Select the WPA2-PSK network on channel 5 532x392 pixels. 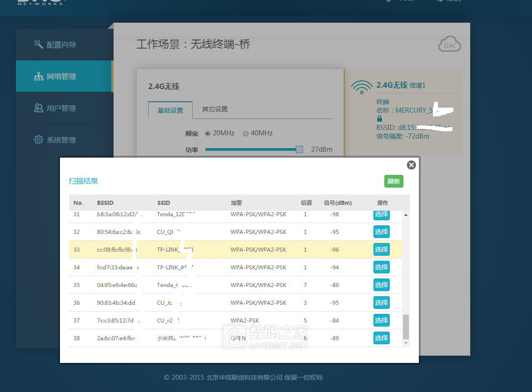coord(381,320)
